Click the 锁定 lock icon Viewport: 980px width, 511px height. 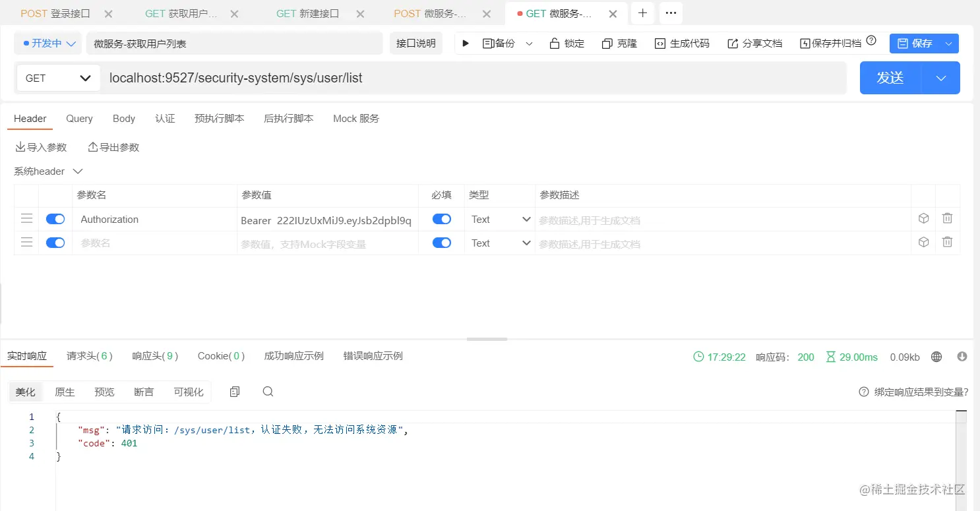[x=555, y=44]
